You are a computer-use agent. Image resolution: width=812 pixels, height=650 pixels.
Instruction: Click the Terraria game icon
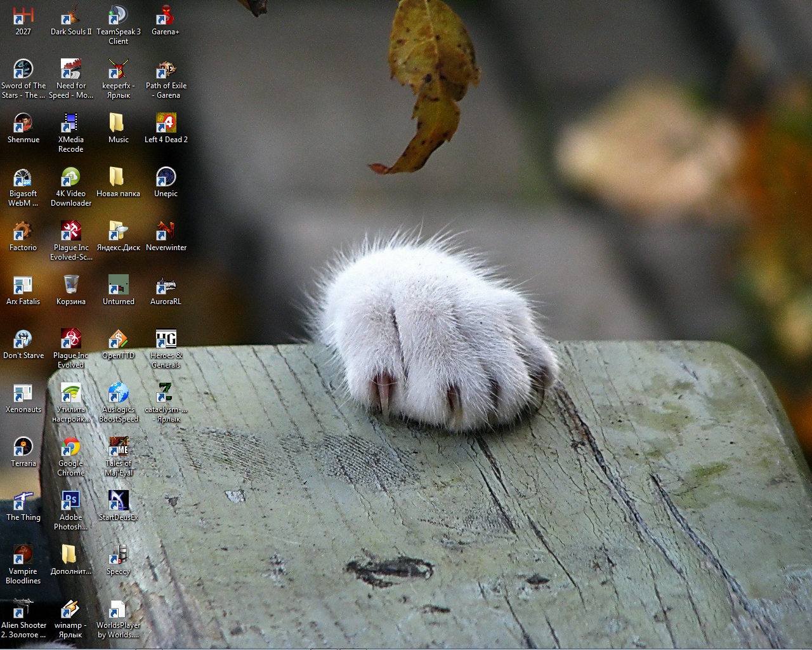click(23, 448)
